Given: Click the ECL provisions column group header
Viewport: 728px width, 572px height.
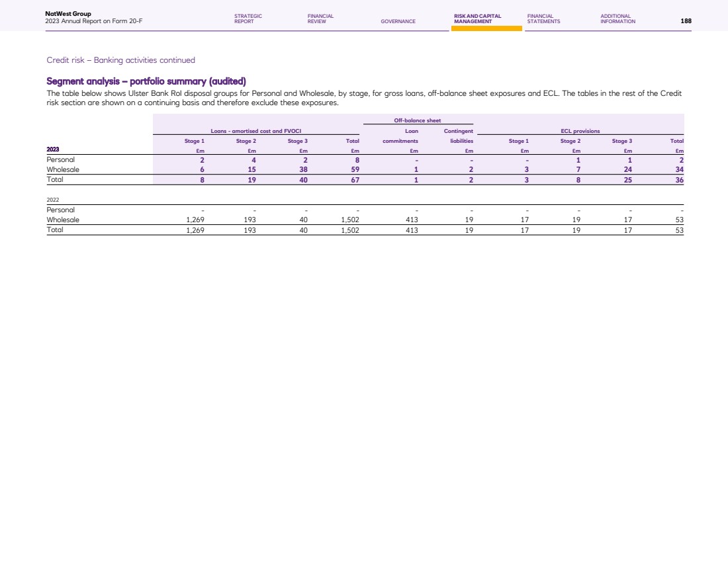Looking at the screenshot, I should pos(579,131).
